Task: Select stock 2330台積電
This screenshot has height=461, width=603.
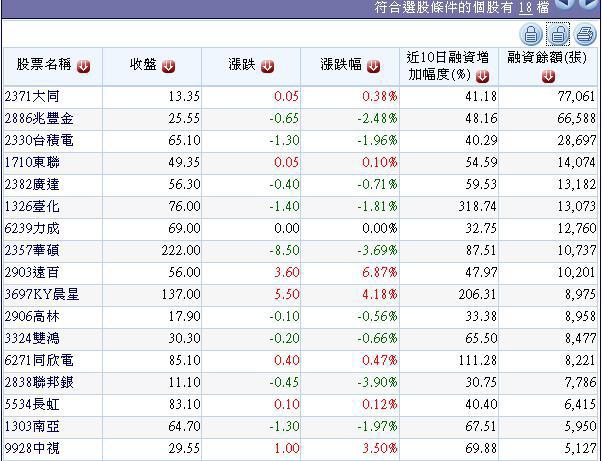Action: click(x=39, y=140)
